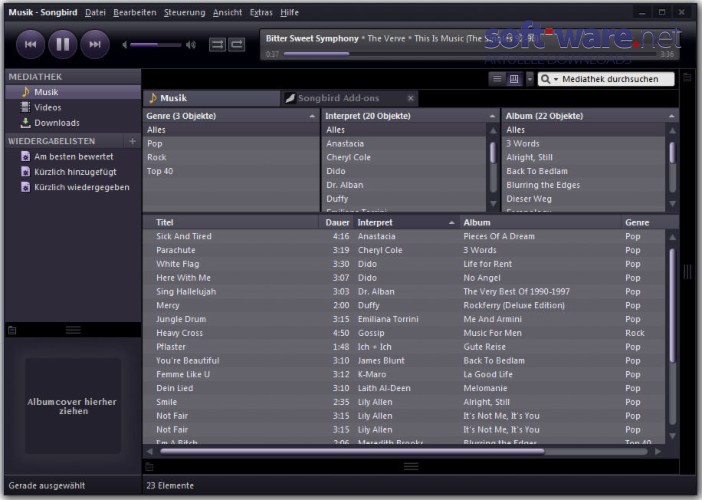Screen dimensions: 702x500
Task: Filter by artist Dr. Alban
Action: (404, 185)
